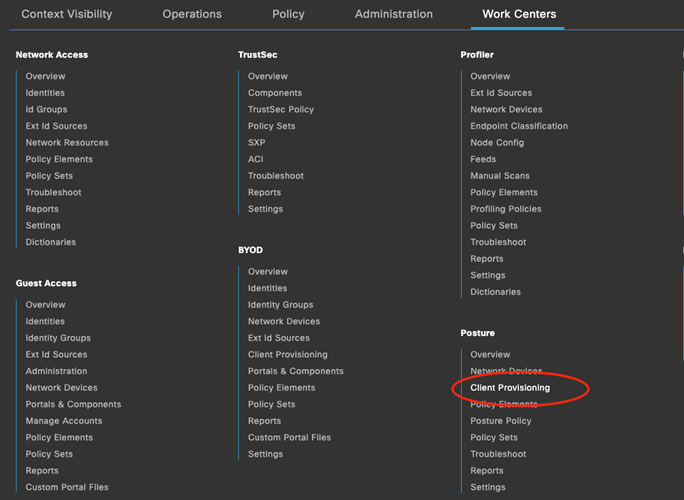Select Node Config in Profiler
This screenshot has width=684, height=500.
(497, 143)
